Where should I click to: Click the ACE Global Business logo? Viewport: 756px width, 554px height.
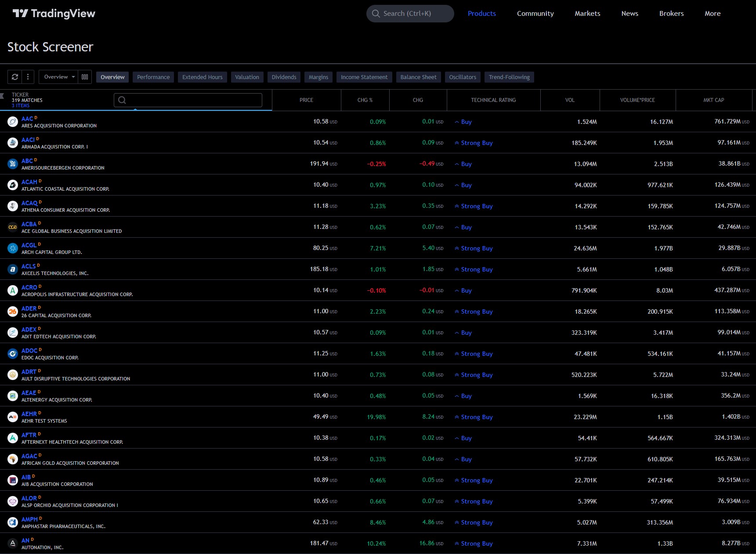point(12,227)
